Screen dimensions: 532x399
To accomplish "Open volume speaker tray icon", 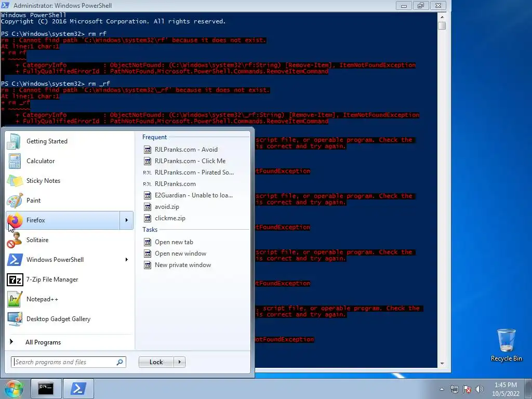I will (x=480, y=389).
